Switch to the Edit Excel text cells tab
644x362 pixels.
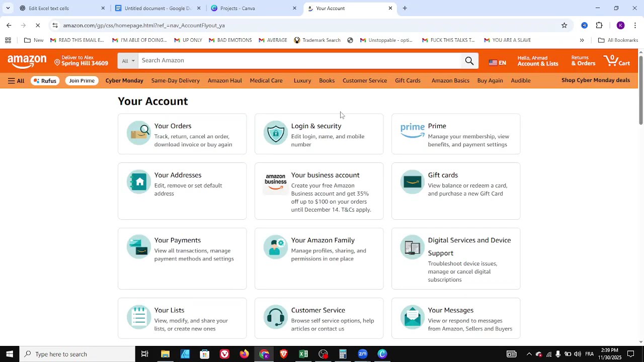[61, 8]
